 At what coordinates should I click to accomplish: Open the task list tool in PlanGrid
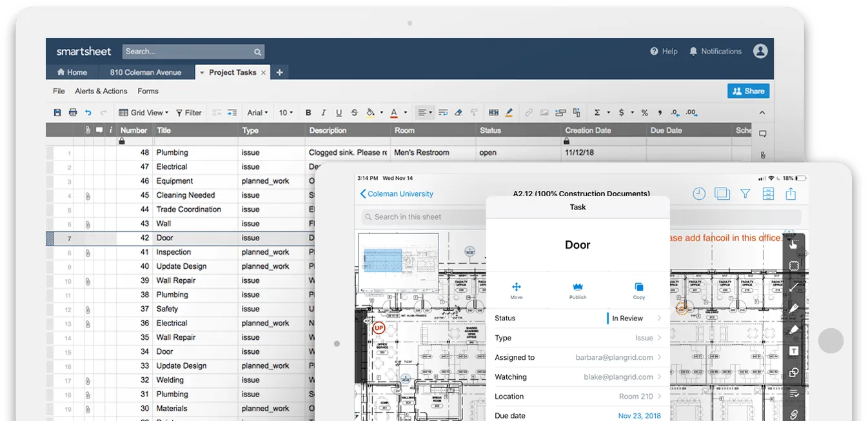tap(794, 393)
